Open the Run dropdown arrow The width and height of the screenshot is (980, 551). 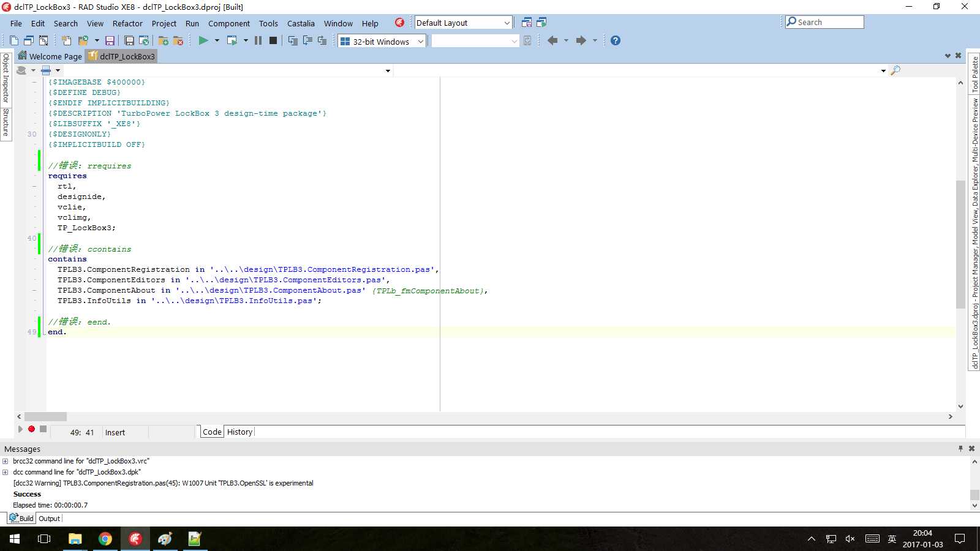click(217, 40)
